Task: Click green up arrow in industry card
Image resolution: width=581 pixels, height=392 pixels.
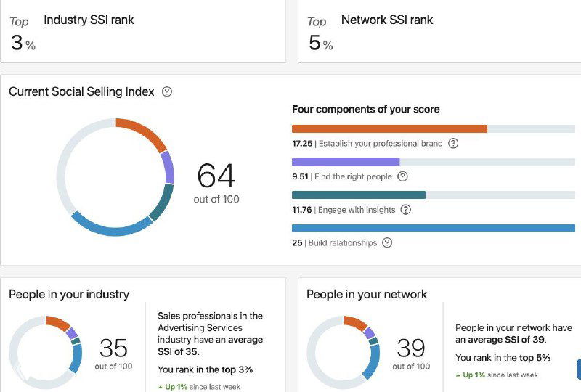Action: coord(161,387)
